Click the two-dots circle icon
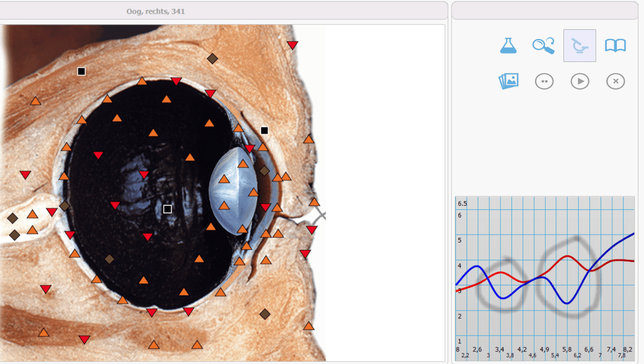The width and height of the screenshot is (644, 364). pos(544,81)
